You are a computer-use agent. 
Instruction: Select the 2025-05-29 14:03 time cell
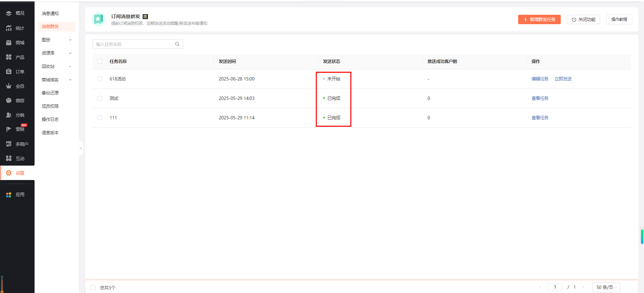pos(237,98)
